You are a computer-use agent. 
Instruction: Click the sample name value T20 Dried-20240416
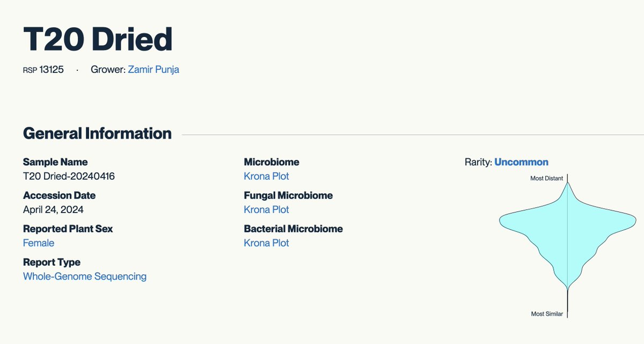tap(69, 176)
